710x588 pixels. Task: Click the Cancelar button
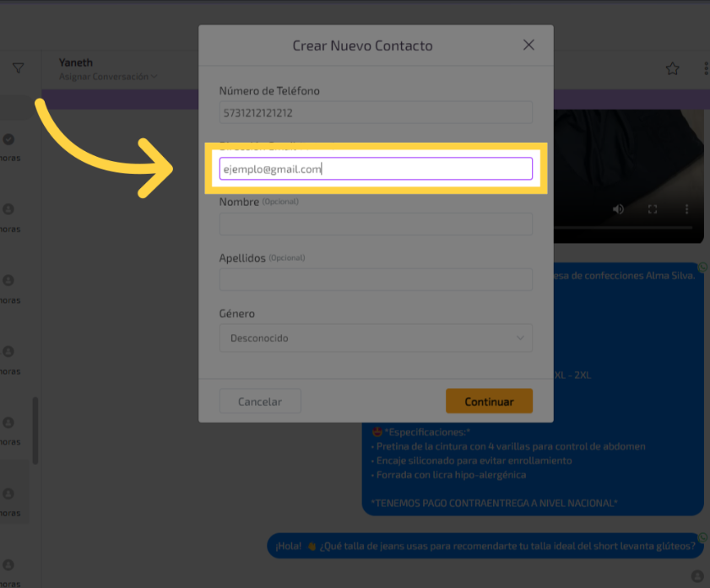pyautogui.click(x=260, y=402)
